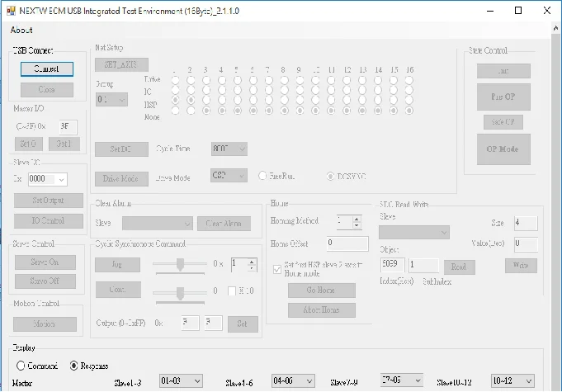This screenshot has height=392, width=562.
Task: Click the Pre OP button
Action: point(503,97)
